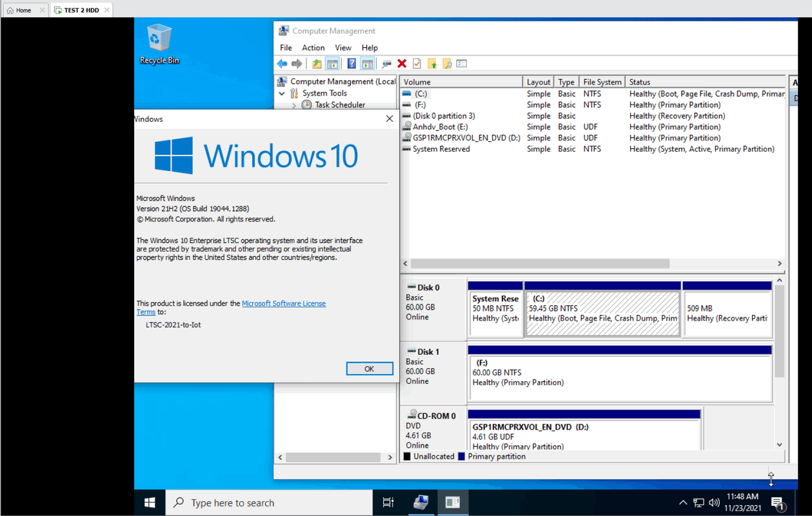812x516 pixels.
Task: Click the volume speaker tray icon
Action: 714,502
